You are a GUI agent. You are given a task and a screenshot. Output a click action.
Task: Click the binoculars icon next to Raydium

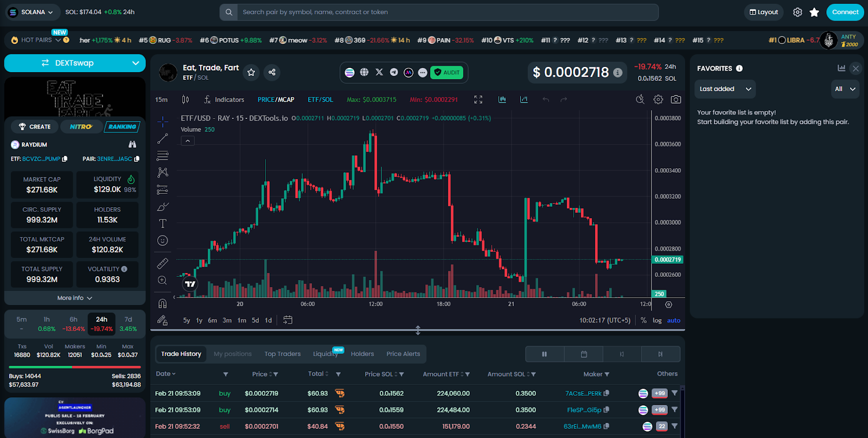tap(132, 144)
